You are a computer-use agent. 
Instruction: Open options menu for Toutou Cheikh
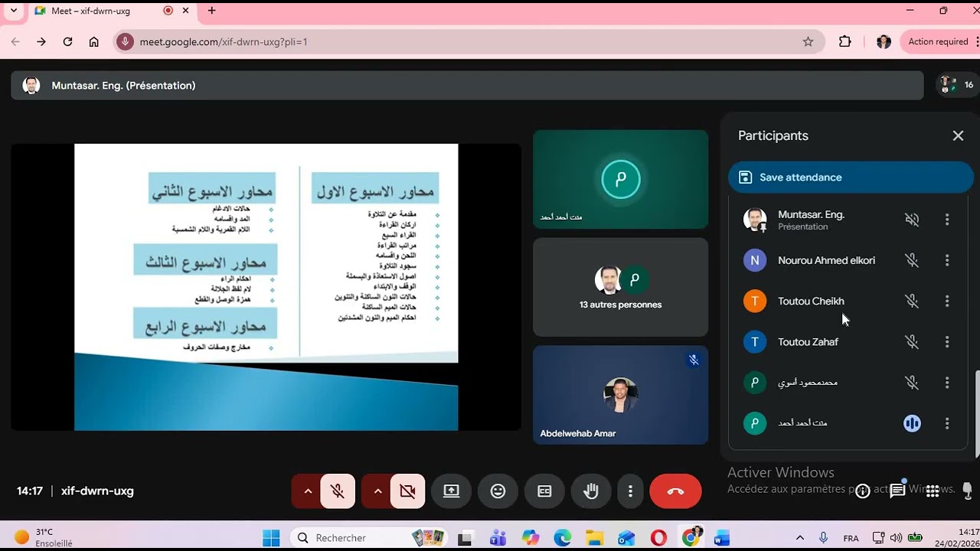pyautogui.click(x=947, y=301)
